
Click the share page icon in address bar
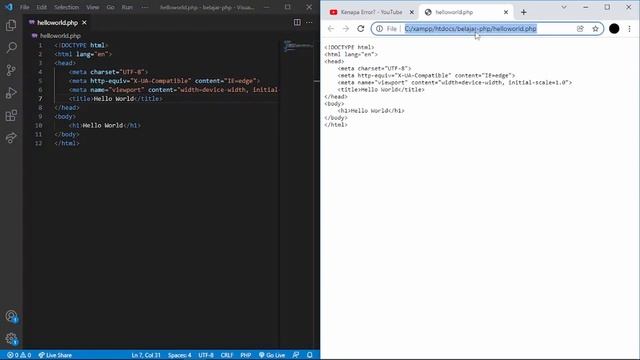click(580, 29)
